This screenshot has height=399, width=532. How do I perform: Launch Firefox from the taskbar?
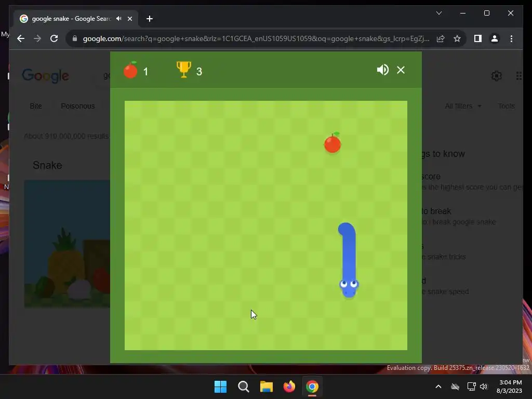tap(289, 387)
